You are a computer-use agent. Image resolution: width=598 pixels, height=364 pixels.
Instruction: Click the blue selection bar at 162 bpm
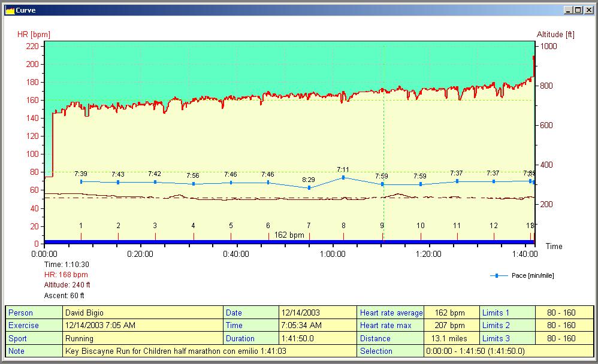[289, 242]
